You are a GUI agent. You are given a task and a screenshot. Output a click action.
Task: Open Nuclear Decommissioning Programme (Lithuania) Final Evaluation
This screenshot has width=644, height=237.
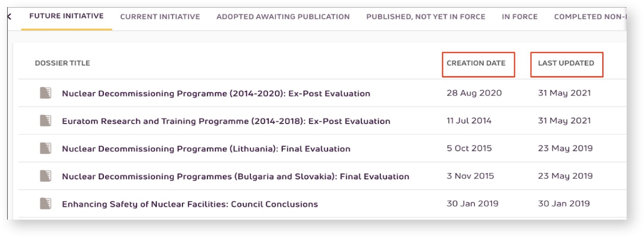[x=206, y=149]
